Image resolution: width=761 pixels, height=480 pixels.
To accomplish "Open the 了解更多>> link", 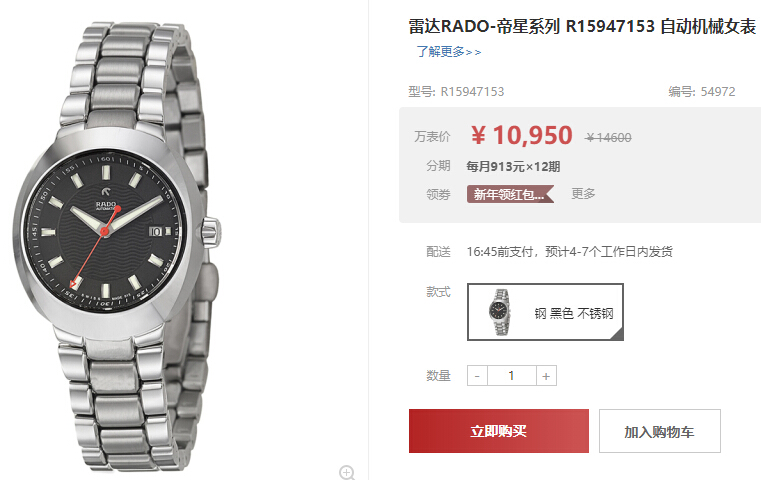I will (449, 51).
